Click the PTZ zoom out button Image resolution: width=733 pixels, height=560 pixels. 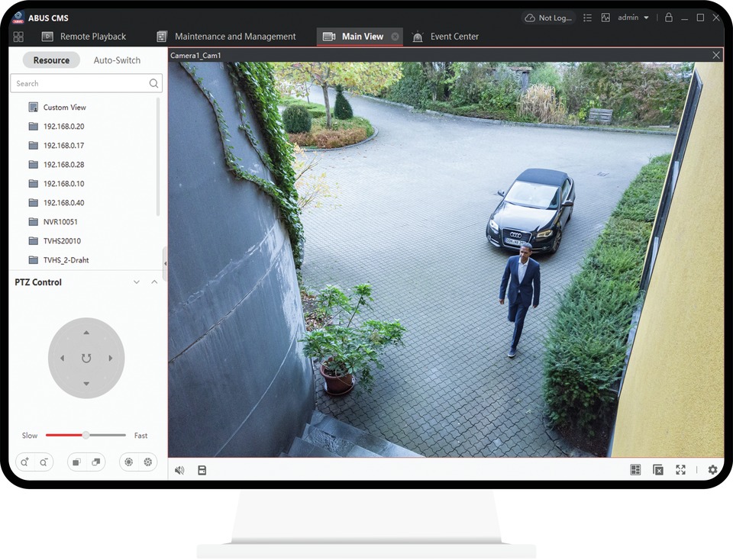(x=44, y=462)
